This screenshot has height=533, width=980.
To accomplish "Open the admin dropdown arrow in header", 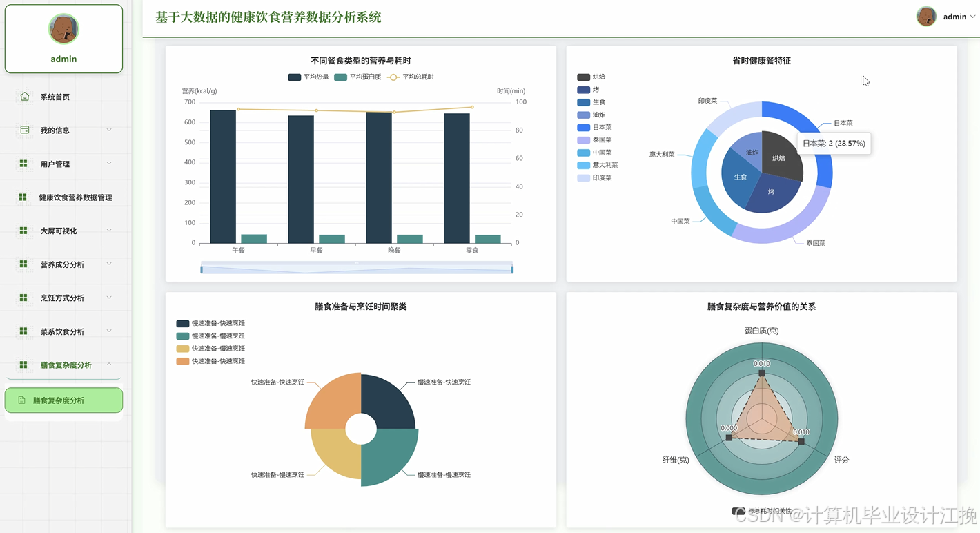I will click(x=973, y=17).
